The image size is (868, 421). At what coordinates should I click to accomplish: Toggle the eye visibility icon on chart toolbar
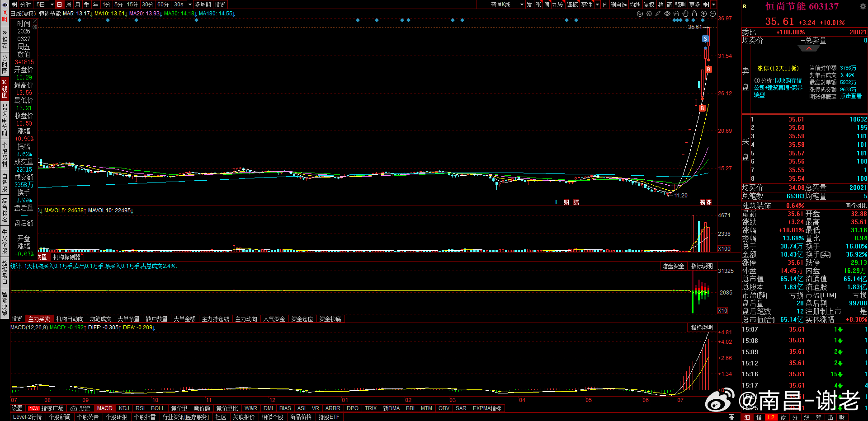667,14
